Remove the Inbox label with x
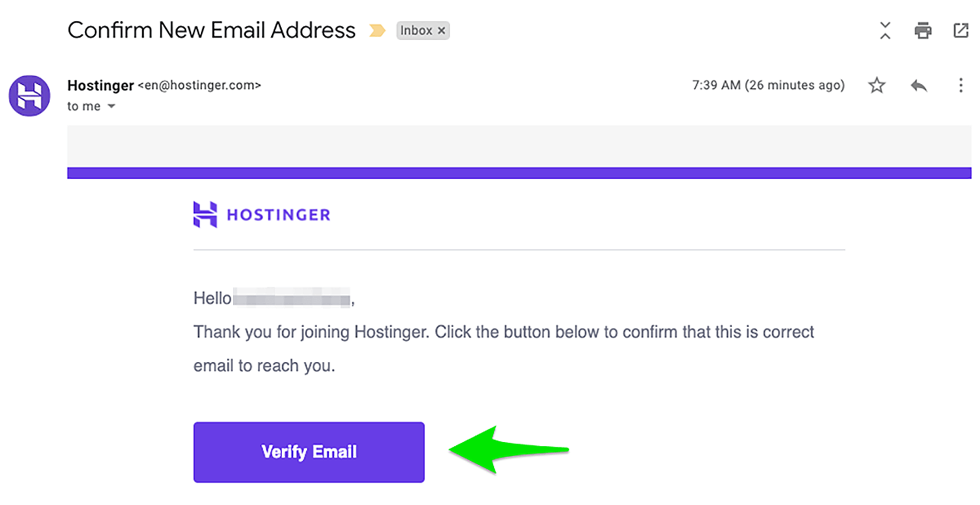The width and height of the screenshot is (980, 505). [442, 31]
